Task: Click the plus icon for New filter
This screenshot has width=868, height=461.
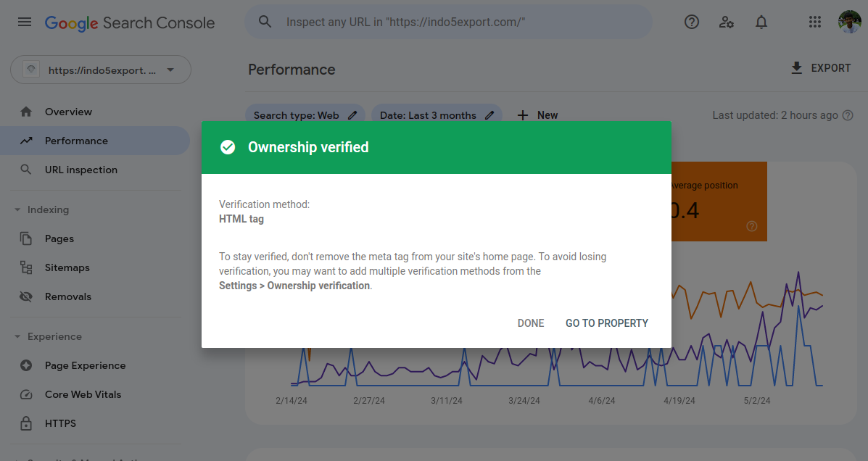Action: pyautogui.click(x=523, y=115)
